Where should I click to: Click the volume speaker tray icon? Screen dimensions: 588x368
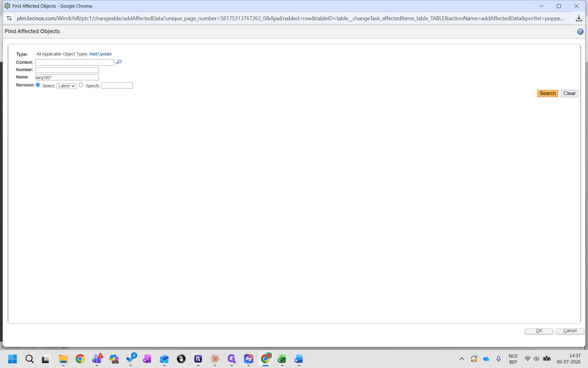(536, 359)
